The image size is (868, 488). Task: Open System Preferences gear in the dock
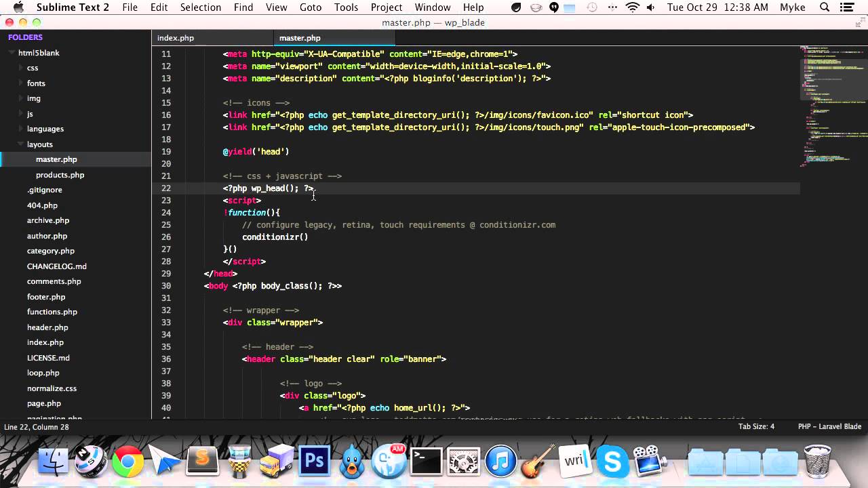tap(464, 462)
